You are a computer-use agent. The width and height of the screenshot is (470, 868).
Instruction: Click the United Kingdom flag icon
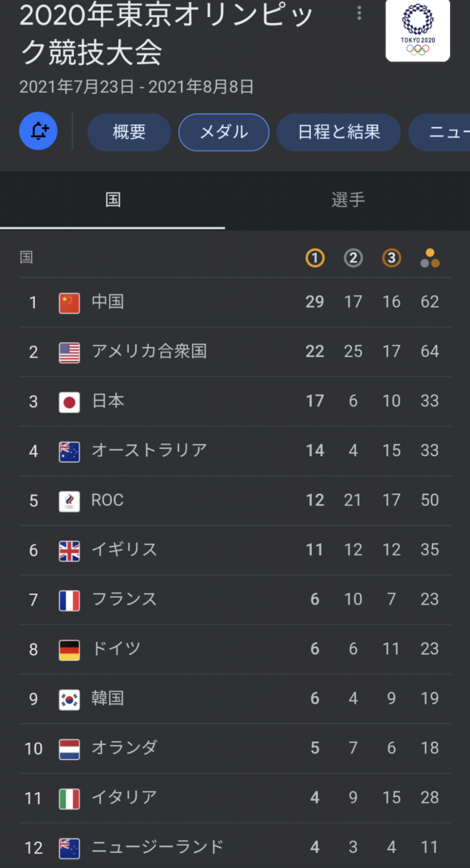tap(70, 550)
